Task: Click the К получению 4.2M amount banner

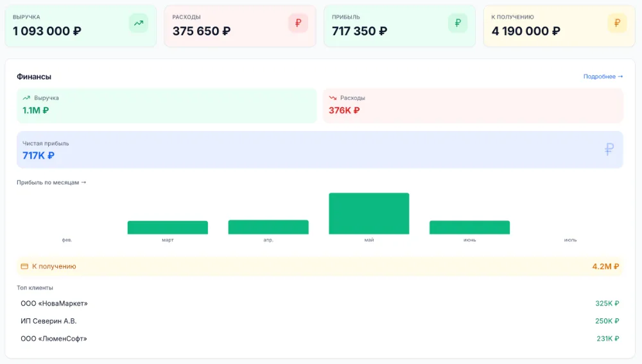Action: point(320,266)
